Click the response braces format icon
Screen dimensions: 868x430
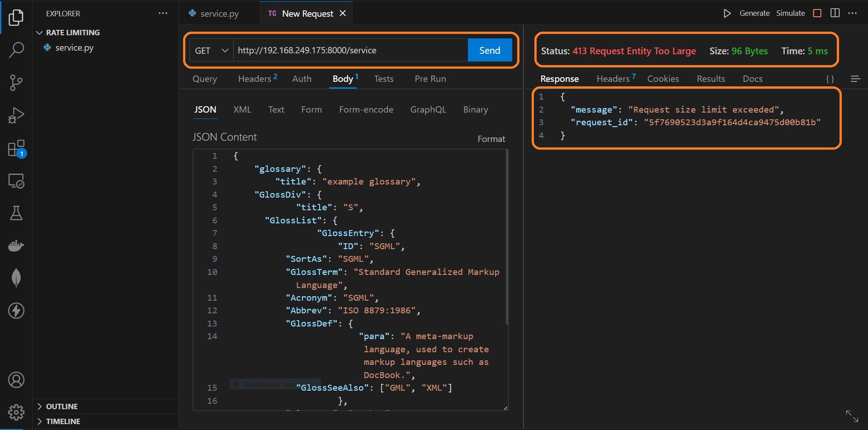click(830, 79)
